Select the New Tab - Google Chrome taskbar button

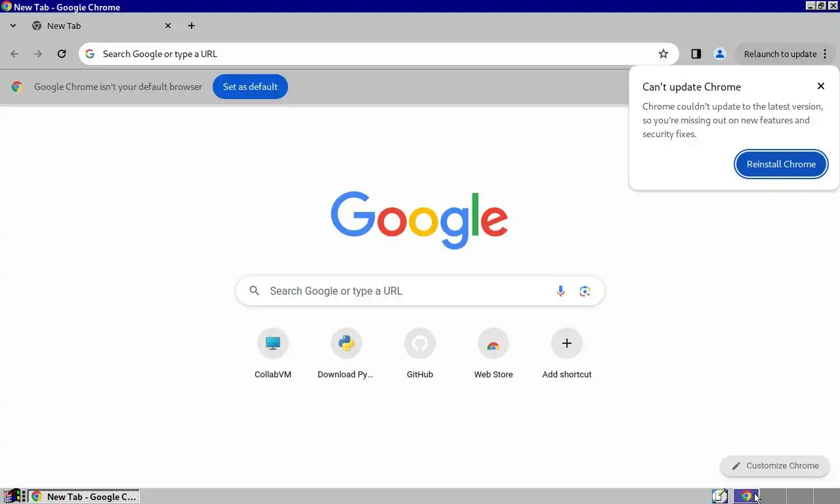(x=83, y=497)
